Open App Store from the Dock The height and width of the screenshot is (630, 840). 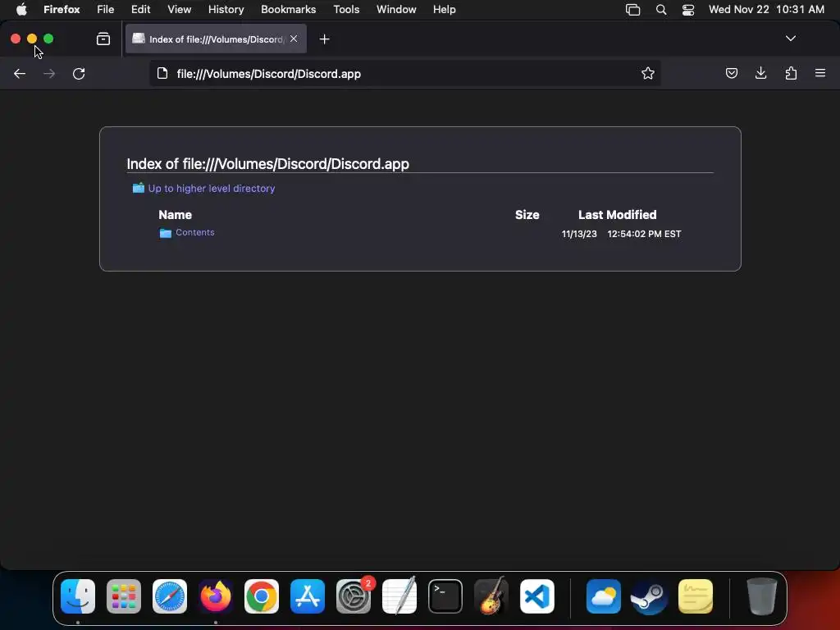click(308, 596)
